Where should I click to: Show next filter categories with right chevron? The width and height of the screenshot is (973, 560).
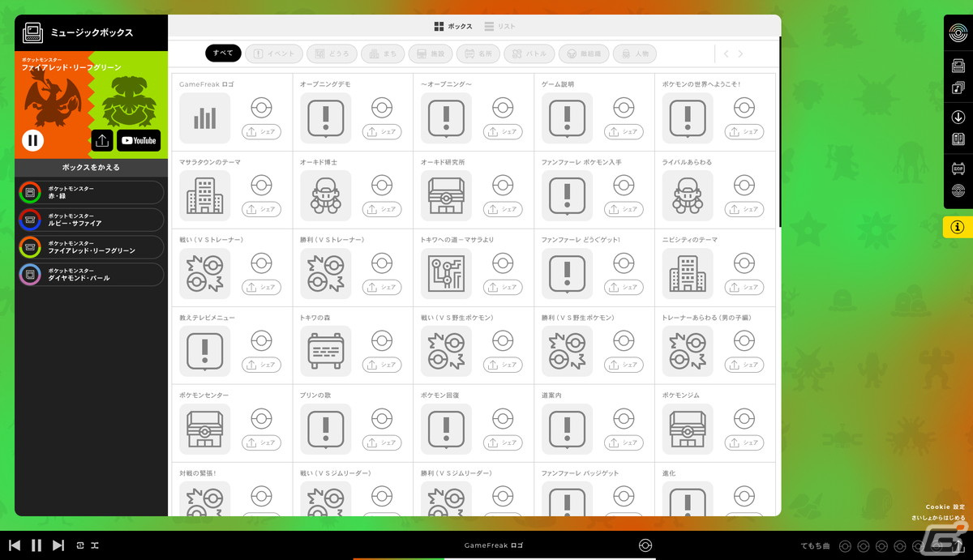click(x=740, y=53)
